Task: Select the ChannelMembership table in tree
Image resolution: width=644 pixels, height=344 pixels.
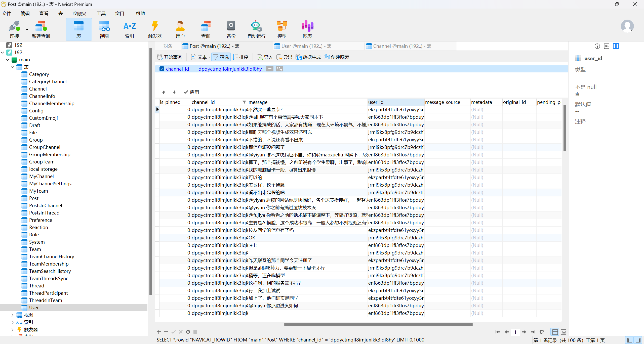Action: click(52, 103)
